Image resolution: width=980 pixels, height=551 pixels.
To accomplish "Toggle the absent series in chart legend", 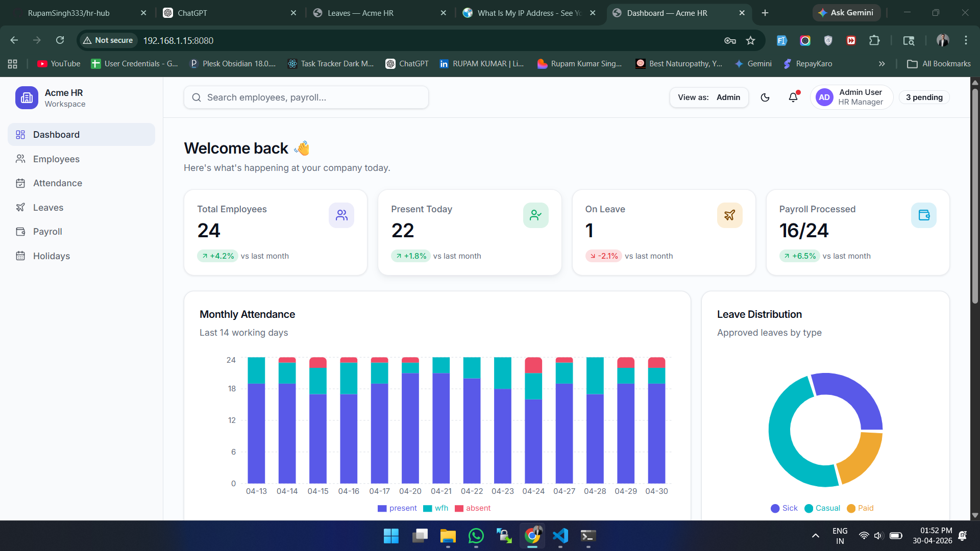I will 473,508.
